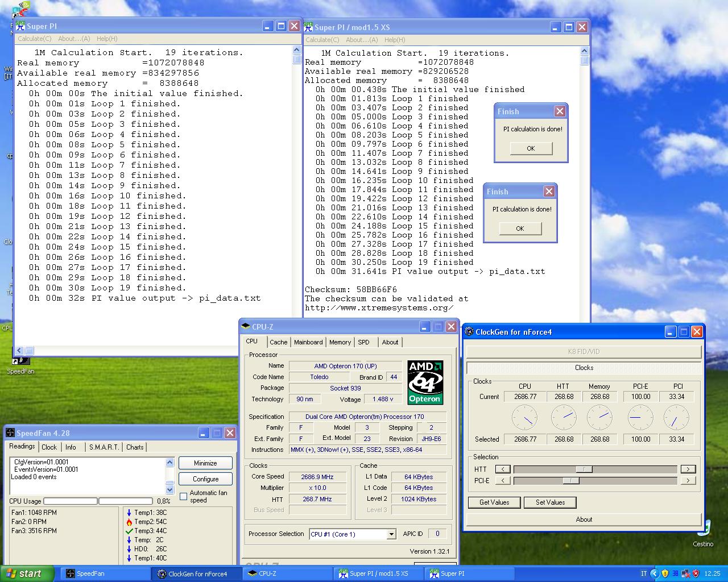Open Calculate(C) menu in Super PI mod1.5 XS
The width and height of the screenshot is (728, 582).
322,40
